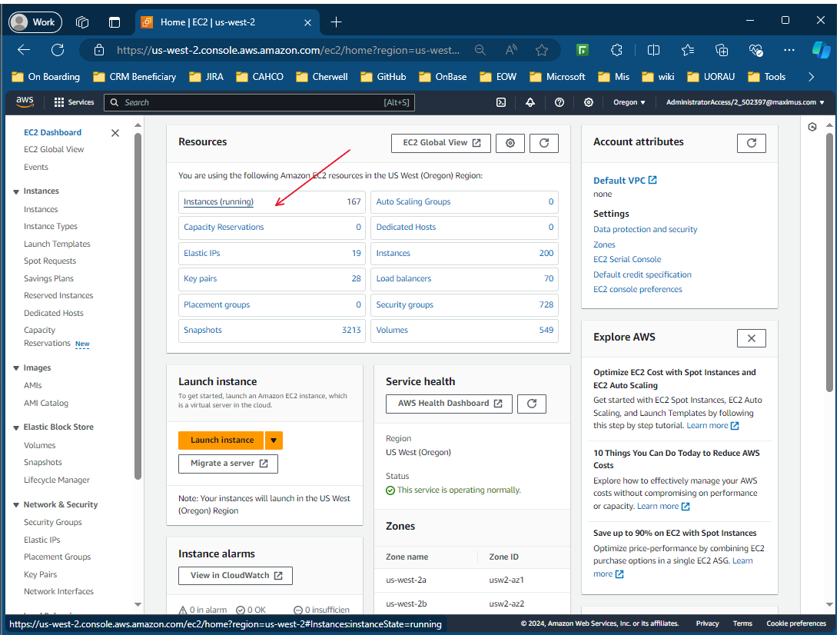This screenshot has height=635, width=840.
Task: Open browser extensions puzzle icon
Action: pyautogui.click(x=616, y=50)
